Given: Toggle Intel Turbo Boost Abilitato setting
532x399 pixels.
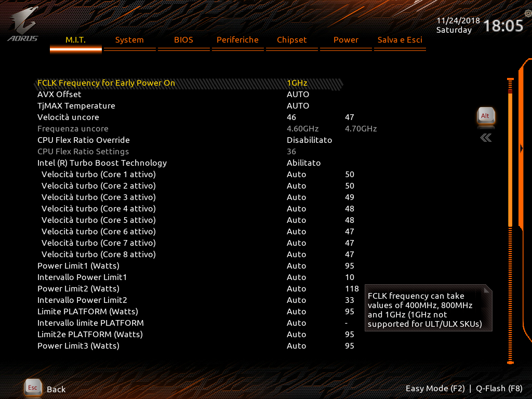Looking at the screenshot, I should (303, 163).
